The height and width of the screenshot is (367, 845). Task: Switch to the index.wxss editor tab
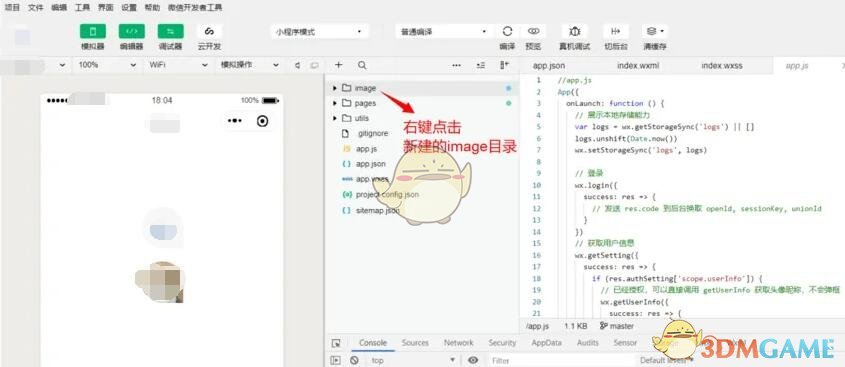[722, 66]
